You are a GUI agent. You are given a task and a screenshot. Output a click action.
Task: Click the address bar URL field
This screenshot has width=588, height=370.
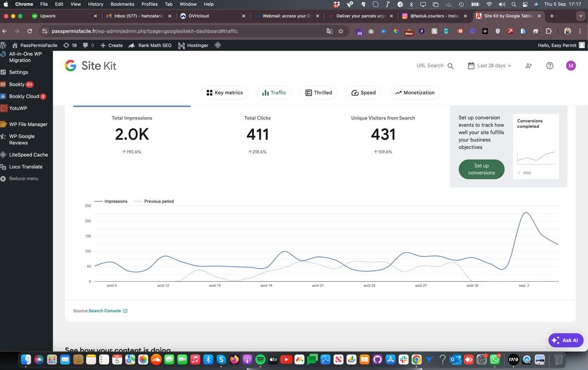pos(184,31)
